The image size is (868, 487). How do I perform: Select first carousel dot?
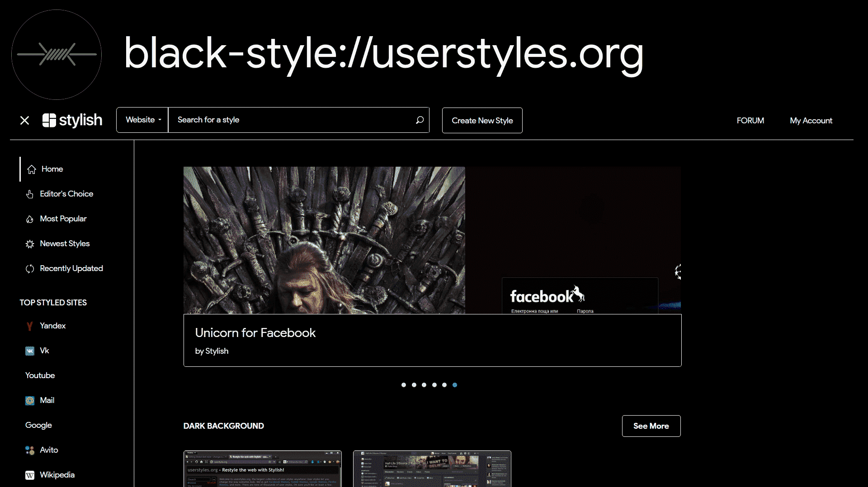(404, 385)
